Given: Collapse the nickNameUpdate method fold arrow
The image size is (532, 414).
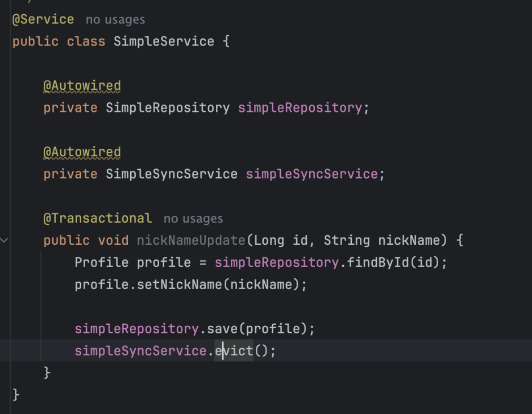Looking at the screenshot, I should (4, 240).
